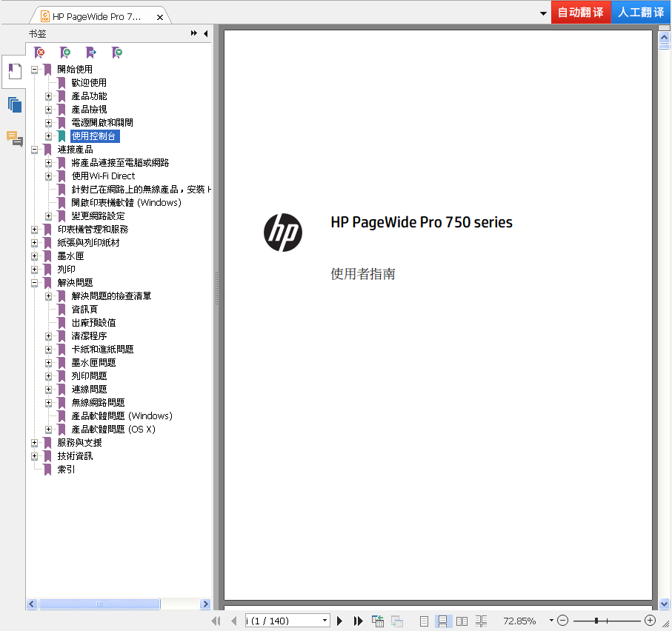
Task: Click the zoom out minus button
Action: [563, 621]
